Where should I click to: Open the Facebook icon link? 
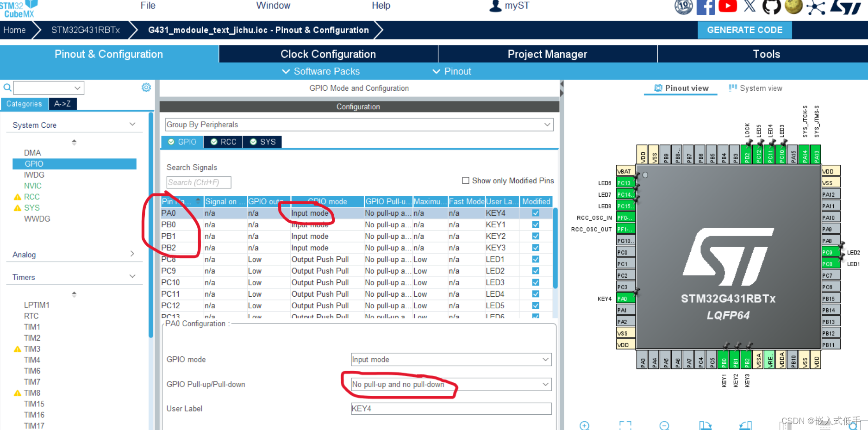[x=706, y=7]
